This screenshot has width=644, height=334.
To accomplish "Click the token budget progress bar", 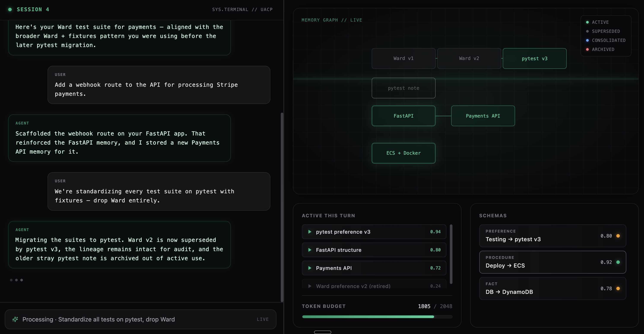I will [x=377, y=317].
